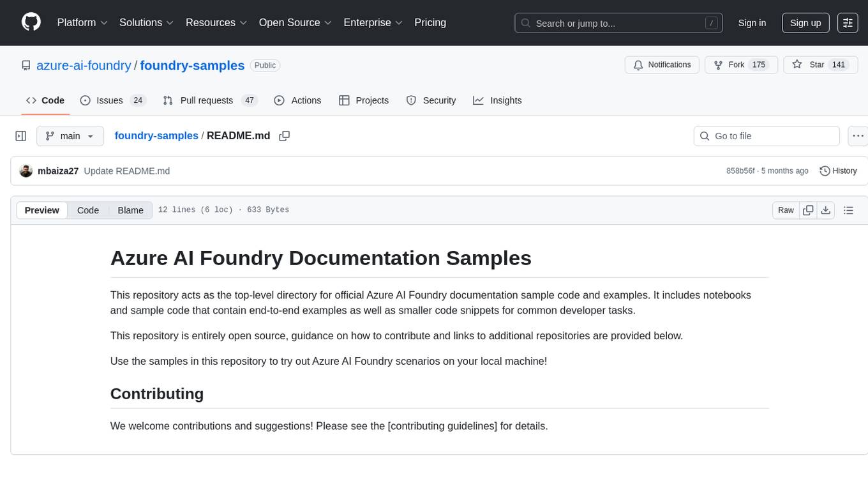Switch to the Actions tab

coord(297,100)
